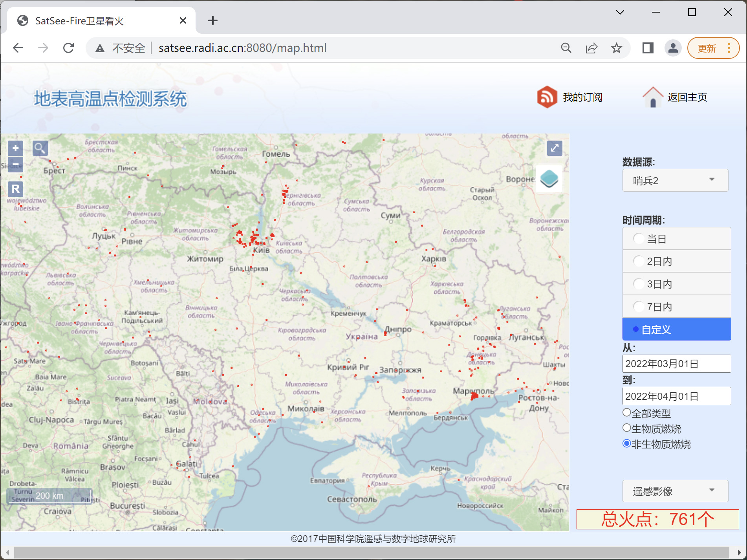
Task: Open the 遥感影像 dropdown
Action: coord(675,491)
